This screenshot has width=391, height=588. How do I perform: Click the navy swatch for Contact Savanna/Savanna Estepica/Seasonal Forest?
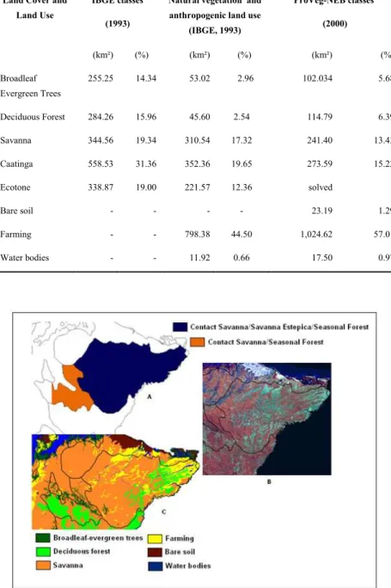coord(180,327)
